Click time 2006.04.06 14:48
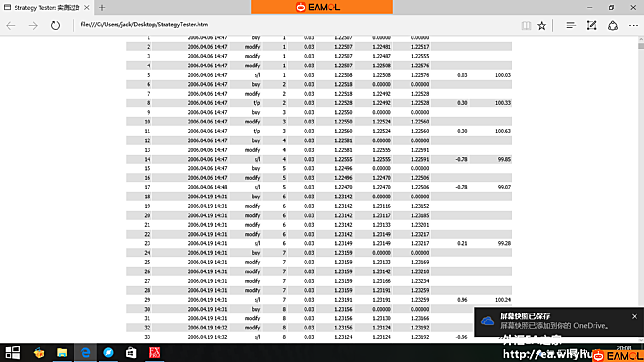Screen dimensions: 644x362 point(207,187)
